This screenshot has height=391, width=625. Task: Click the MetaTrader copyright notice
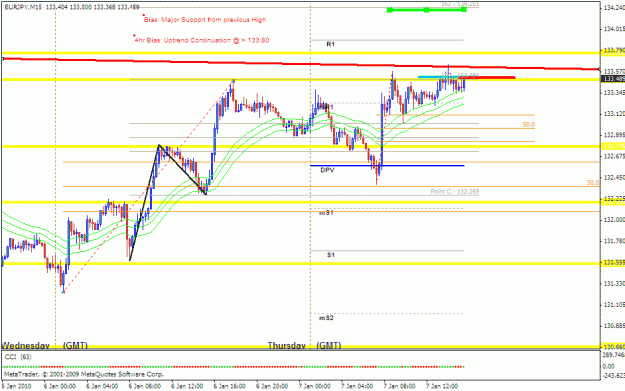(x=84, y=374)
